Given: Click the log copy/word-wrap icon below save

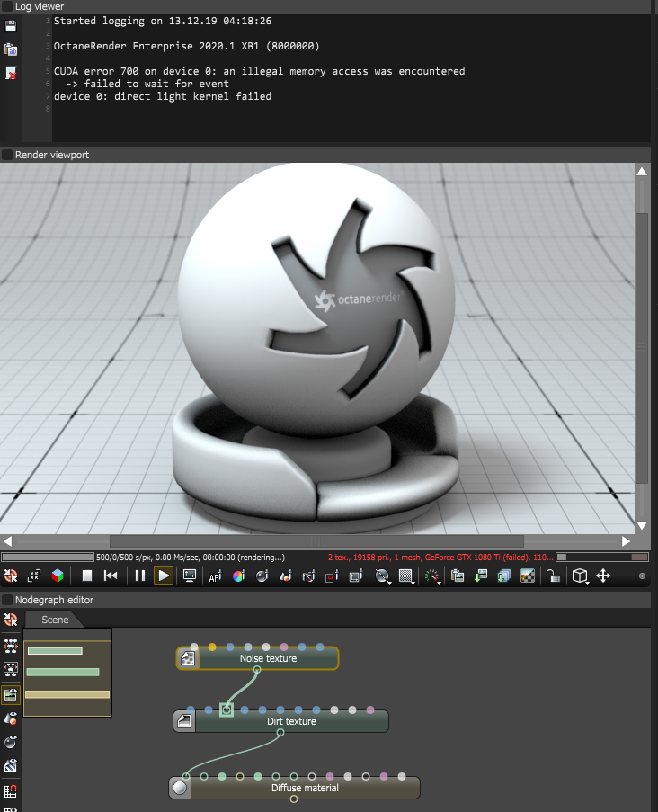Looking at the screenshot, I should pos(11,49).
